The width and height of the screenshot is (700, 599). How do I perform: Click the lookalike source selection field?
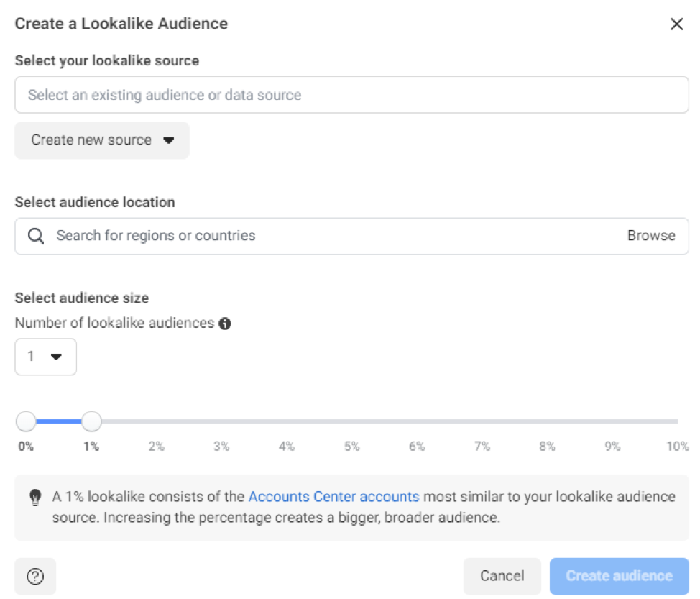tap(351, 95)
